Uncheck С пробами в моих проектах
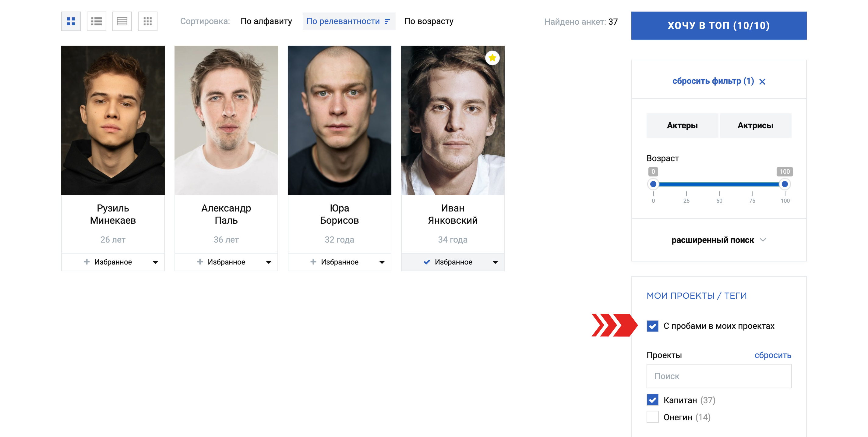This screenshot has width=868, height=437. pos(653,326)
